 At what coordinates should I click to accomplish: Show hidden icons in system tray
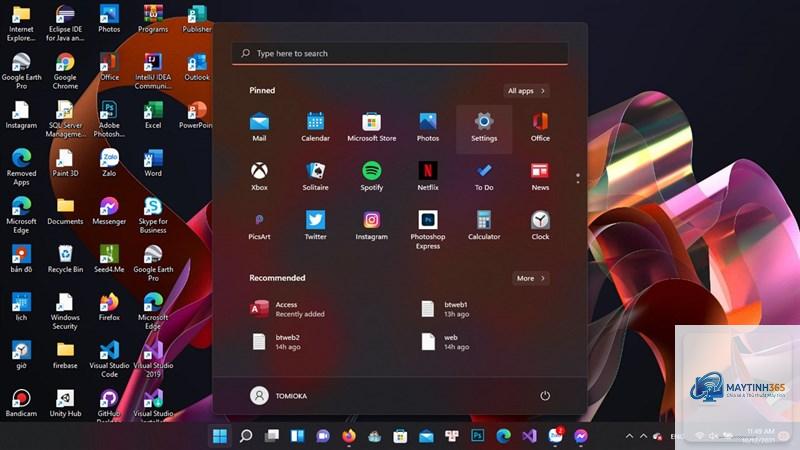tap(629, 436)
